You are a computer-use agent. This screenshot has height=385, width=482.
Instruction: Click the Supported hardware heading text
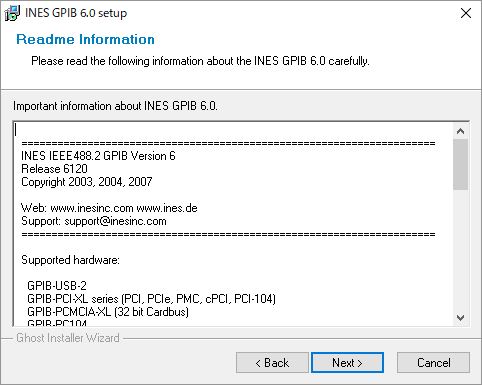pos(70,260)
